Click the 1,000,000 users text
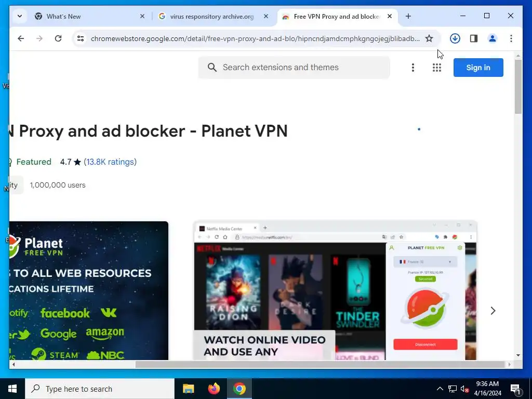The image size is (532, 399). pyautogui.click(x=58, y=185)
